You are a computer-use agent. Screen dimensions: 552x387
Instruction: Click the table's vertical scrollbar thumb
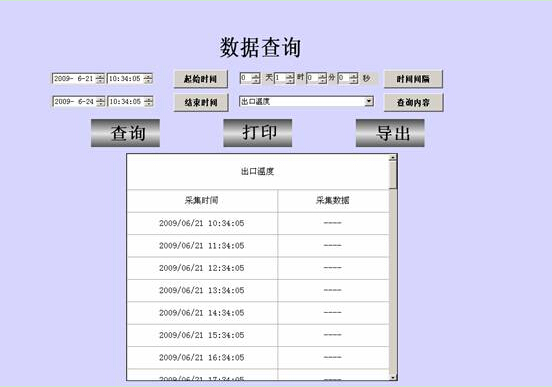click(393, 175)
